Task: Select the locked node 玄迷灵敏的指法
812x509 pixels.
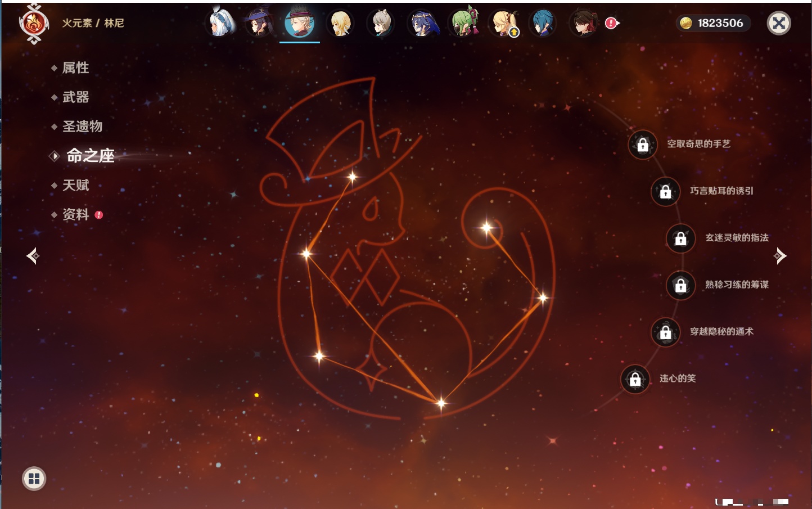Action: [680, 238]
